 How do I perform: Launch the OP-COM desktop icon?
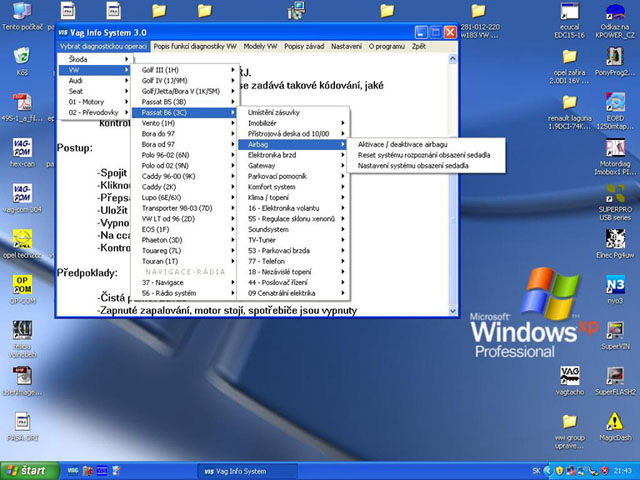[x=22, y=290]
